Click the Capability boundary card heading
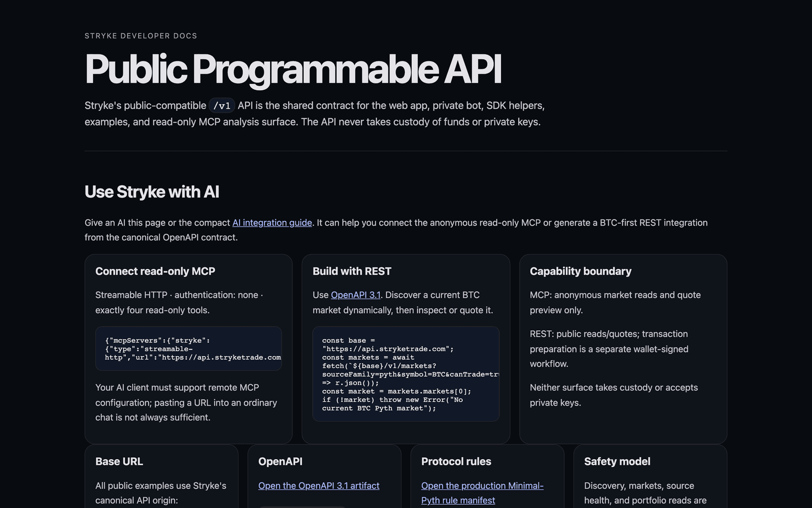The image size is (812, 508). [x=581, y=271]
